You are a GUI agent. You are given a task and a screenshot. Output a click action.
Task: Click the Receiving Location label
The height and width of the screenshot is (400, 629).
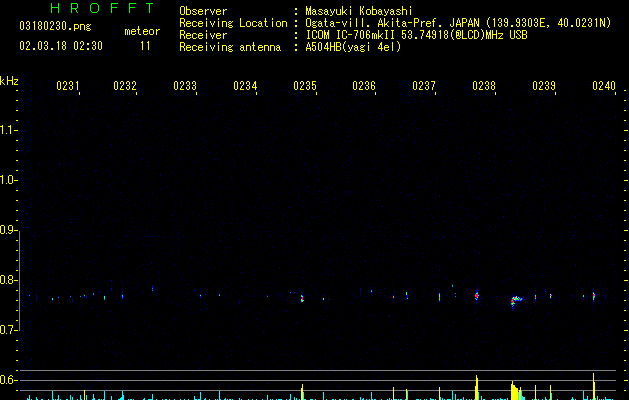point(233,23)
